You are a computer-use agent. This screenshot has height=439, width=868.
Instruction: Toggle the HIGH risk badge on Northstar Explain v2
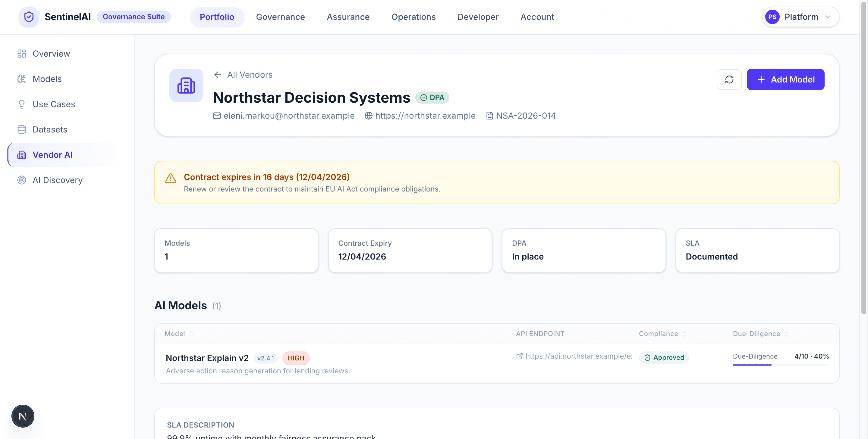tap(296, 358)
